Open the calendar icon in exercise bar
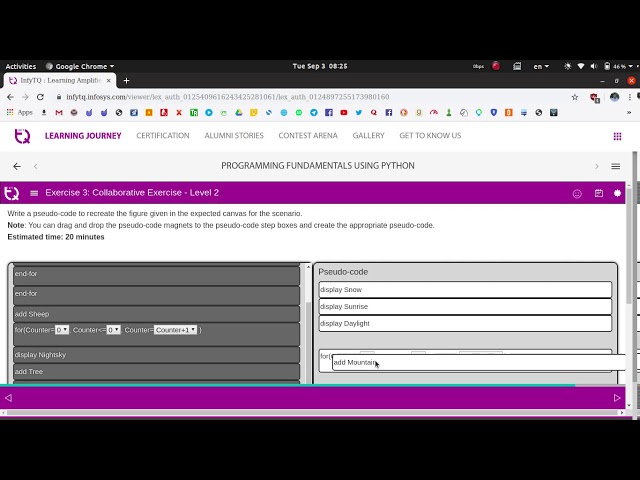Image resolution: width=640 pixels, height=480 pixels. coord(599,193)
